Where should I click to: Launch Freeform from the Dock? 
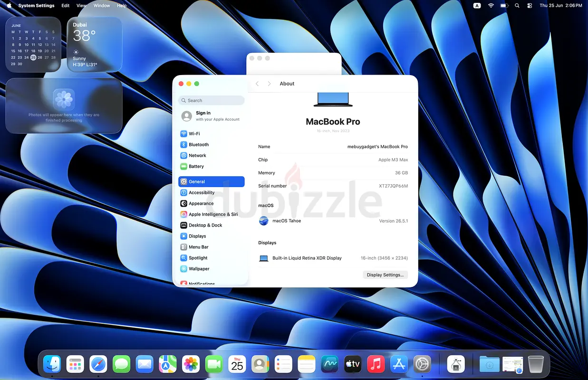coord(330,364)
